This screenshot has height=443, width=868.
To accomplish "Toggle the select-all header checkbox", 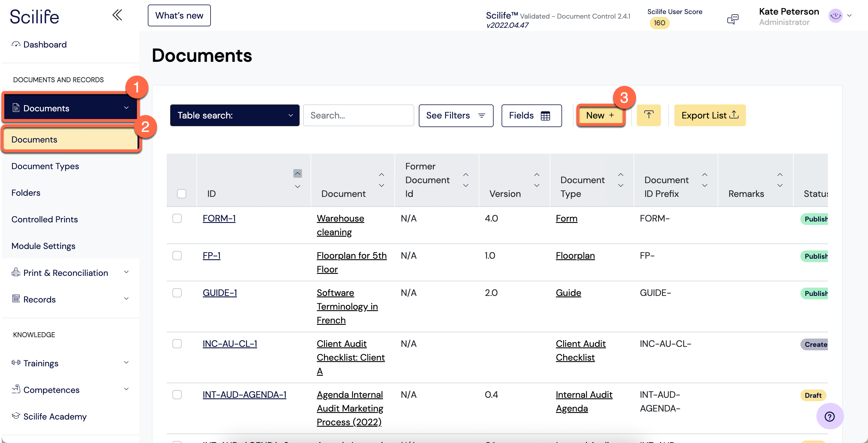I will [181, 193].
